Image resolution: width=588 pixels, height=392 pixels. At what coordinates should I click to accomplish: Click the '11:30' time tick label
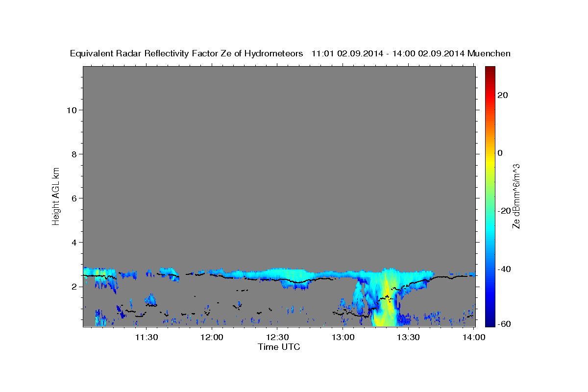click(x=146, y=337)
